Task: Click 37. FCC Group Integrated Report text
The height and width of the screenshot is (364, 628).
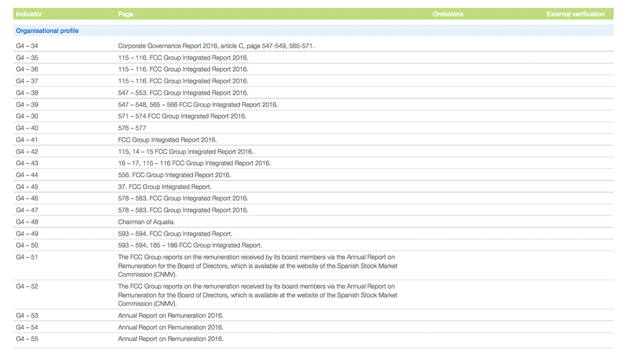Action: 165,187
